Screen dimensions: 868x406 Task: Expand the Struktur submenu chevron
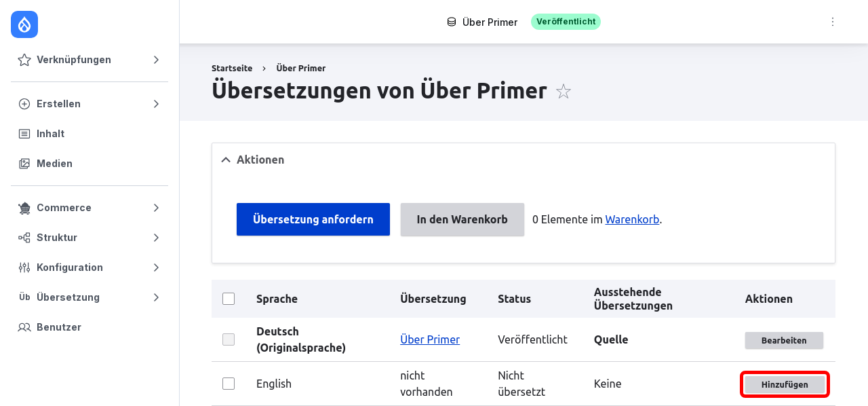coord(156,238)
